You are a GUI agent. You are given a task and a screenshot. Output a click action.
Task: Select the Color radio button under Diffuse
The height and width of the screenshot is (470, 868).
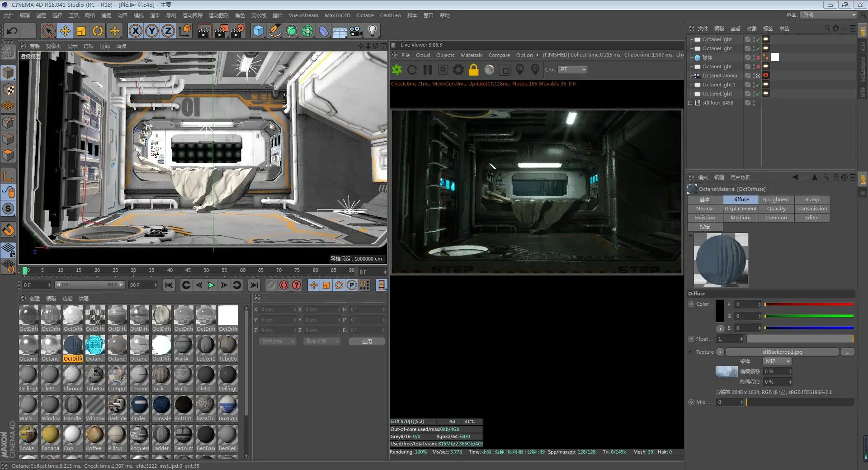[x=691, y=304]
